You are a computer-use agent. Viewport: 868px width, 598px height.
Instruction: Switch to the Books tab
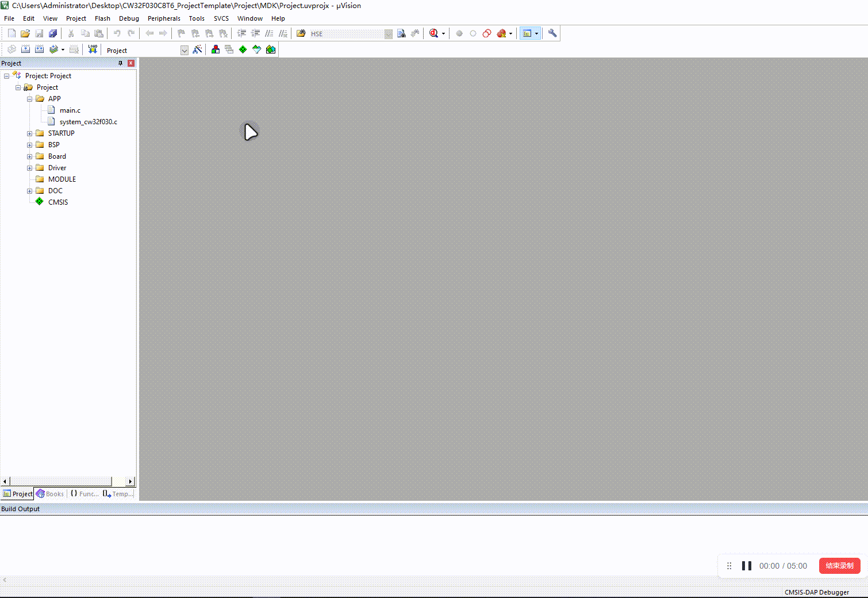(x=50, y=494)
